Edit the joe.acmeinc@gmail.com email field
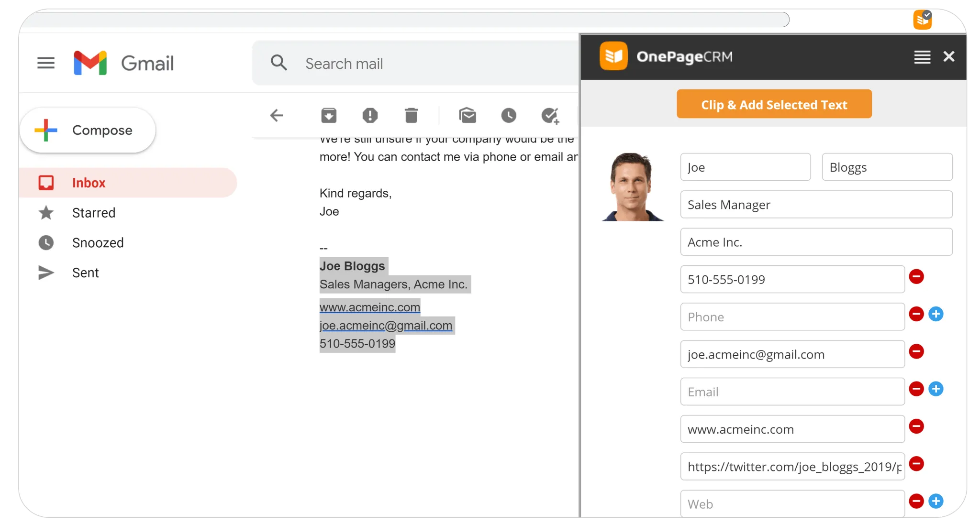Screen dimensions: 980x524 pyautogui.click(x=792, y=354)
